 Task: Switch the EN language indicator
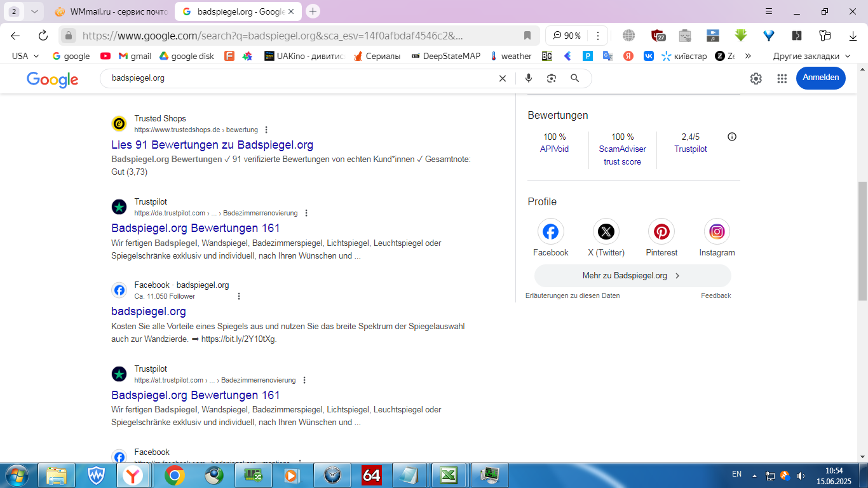click(x=736, y=474)
